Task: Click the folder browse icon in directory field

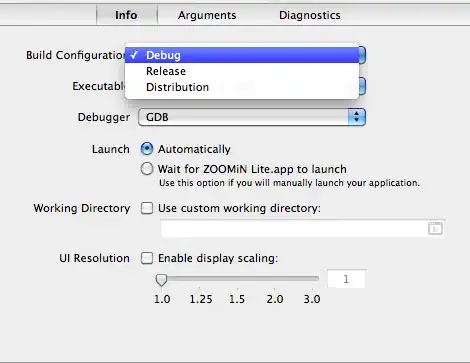Action: [x=435, y=228]
